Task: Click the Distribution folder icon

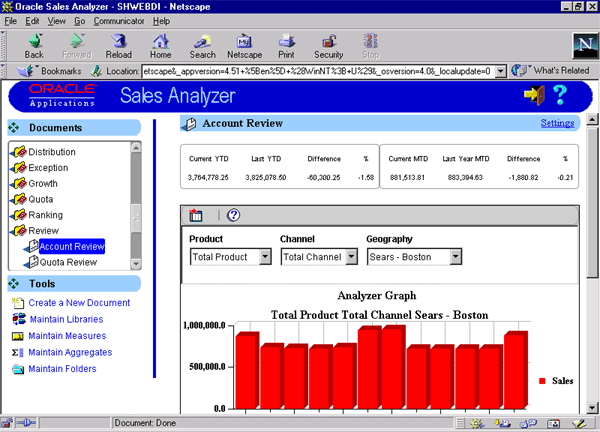Action: coord(18,152)
